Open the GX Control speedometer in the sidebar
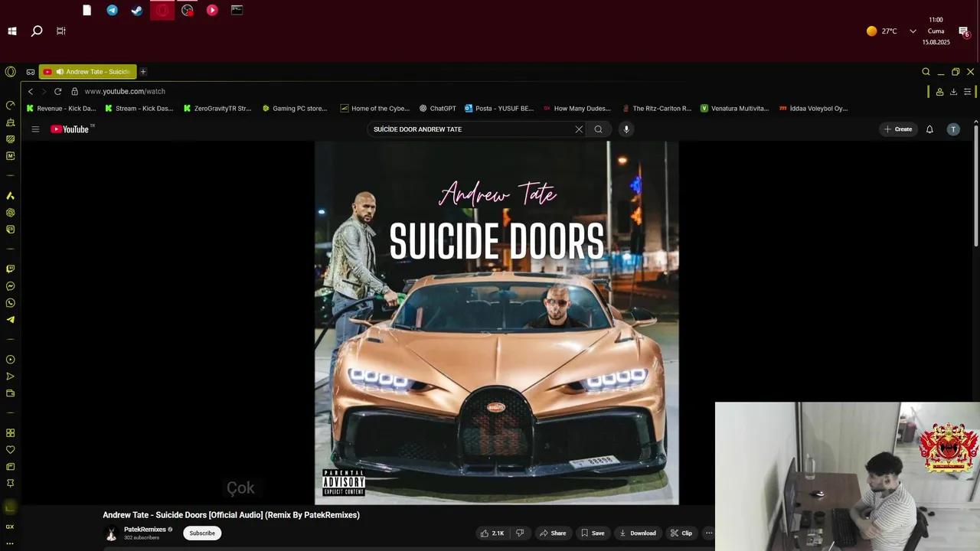The width and height of the screenshot is (980, 551). pos(10,105)
